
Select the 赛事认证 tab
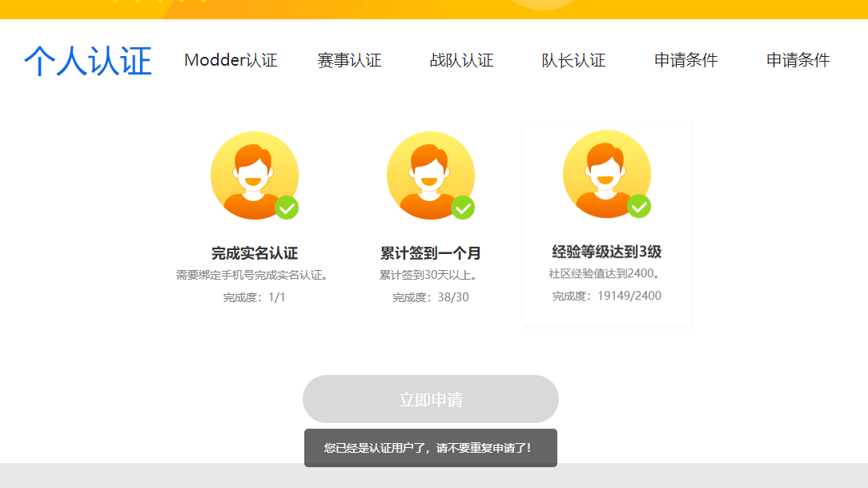(x=349, y=60)
